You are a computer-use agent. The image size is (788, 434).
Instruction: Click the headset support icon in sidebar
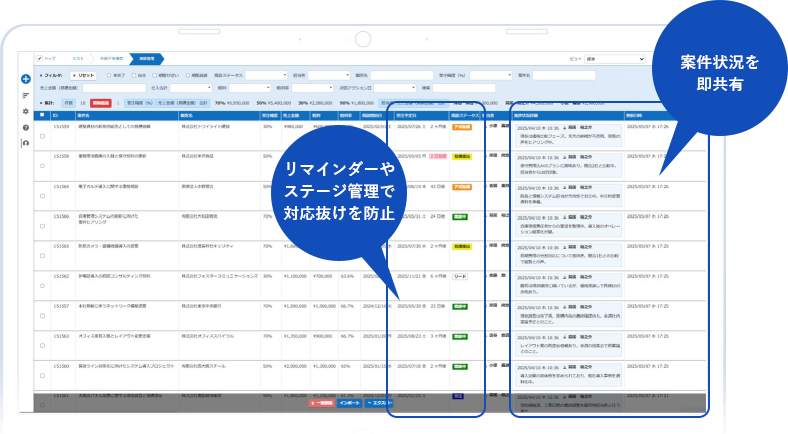25,144
